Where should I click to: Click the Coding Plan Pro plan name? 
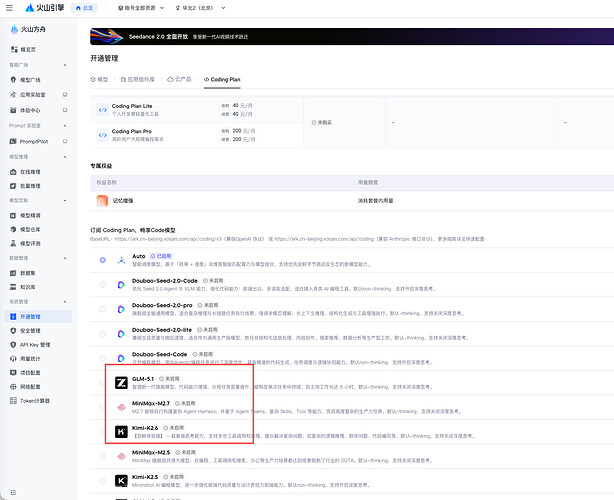[x=132, y=131]
